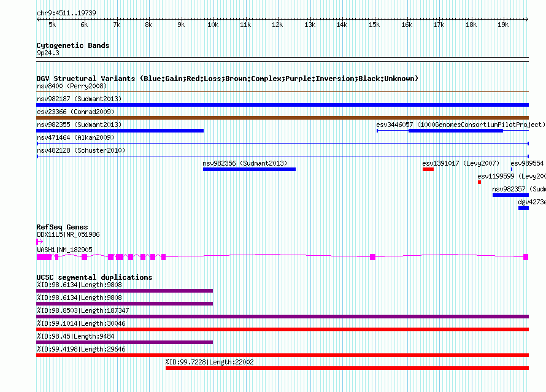Click the 10k mark on the ruler
The width and height of the screenshot is (546, 392).
tap(213, 25)
